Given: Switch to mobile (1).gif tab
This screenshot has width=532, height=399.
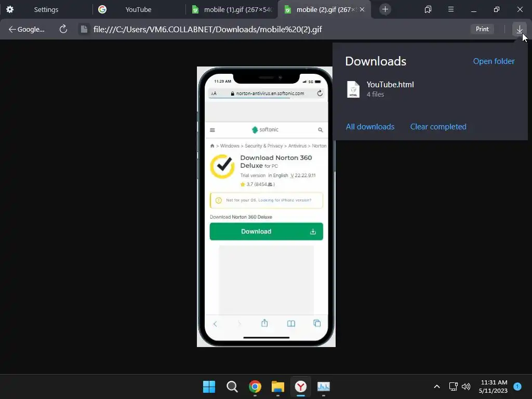Looking at the screenshot, I should [x=232, y=9].
